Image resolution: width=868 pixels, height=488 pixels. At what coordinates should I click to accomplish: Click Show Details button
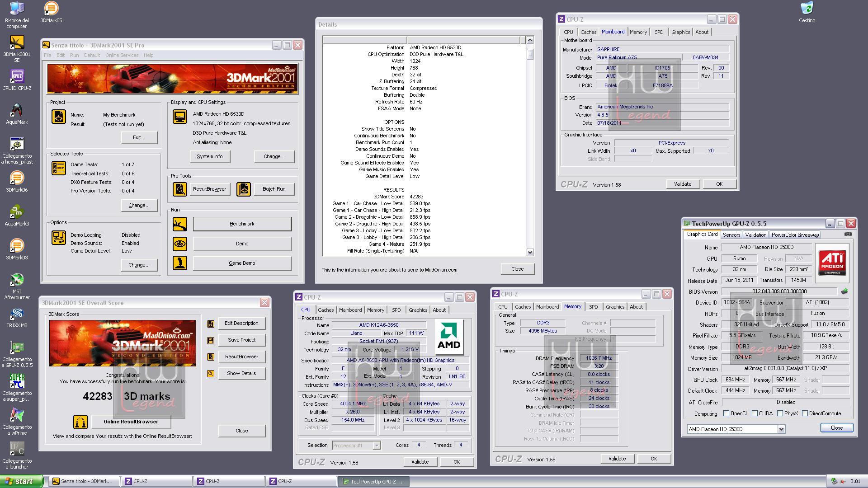241,374
